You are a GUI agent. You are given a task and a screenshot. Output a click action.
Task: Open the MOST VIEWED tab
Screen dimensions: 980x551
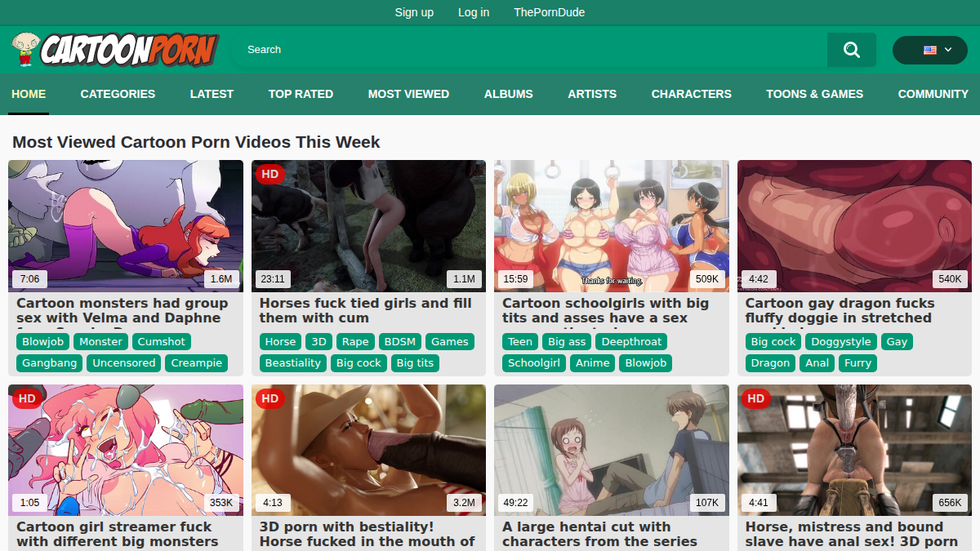(408, 94)
